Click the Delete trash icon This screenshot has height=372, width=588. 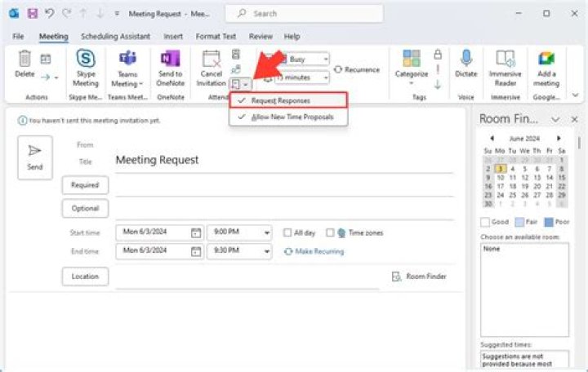tap(24, 59)
